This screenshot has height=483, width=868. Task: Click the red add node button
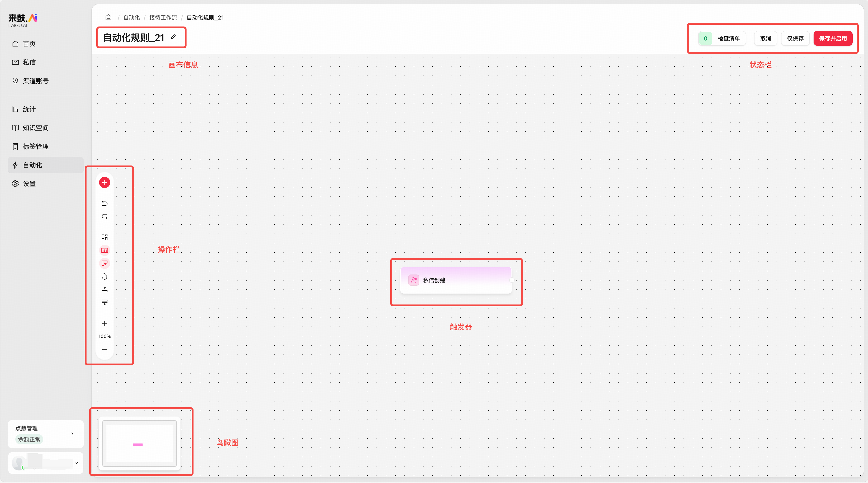pos(104,182)
